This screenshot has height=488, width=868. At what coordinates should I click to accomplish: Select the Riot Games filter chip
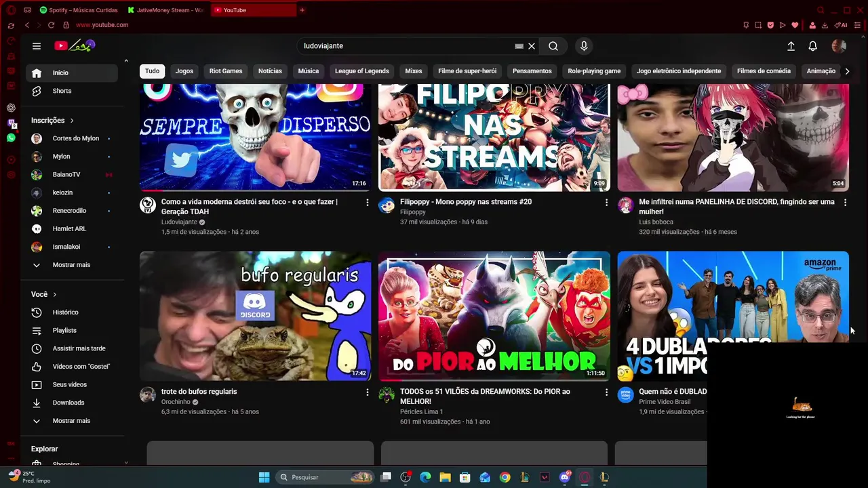pyautogui.click(x=226, y=71)
